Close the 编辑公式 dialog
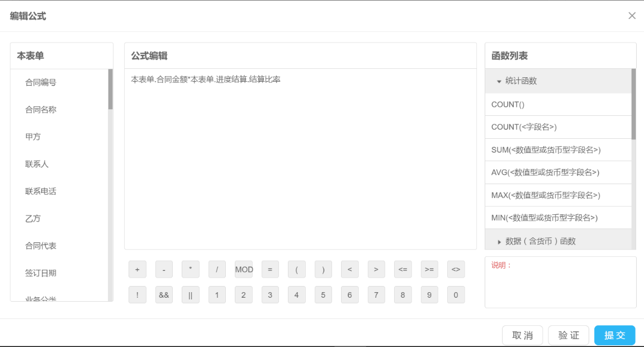Image resolution: width=644 pixels, height=347 pixels. click(632, 16)
